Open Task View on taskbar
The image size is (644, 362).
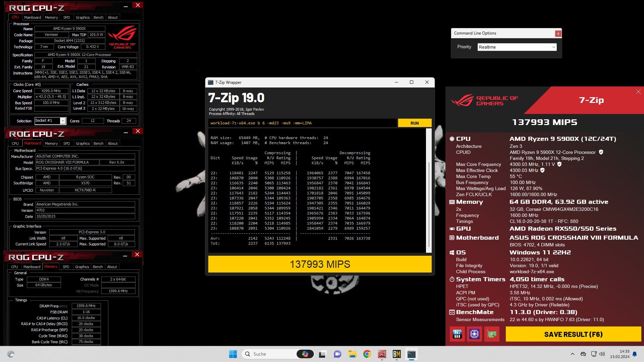pyautogui.click(x=323, y=354)
